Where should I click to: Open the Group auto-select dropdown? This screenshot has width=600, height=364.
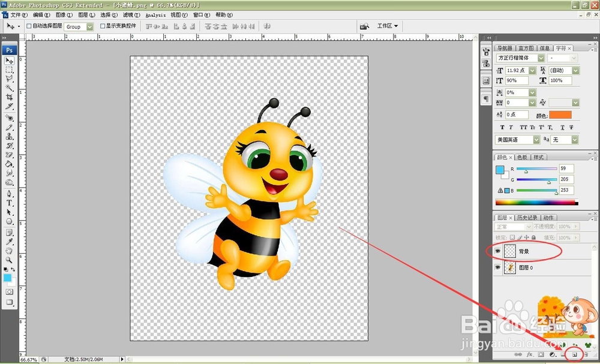pos(89,27)
